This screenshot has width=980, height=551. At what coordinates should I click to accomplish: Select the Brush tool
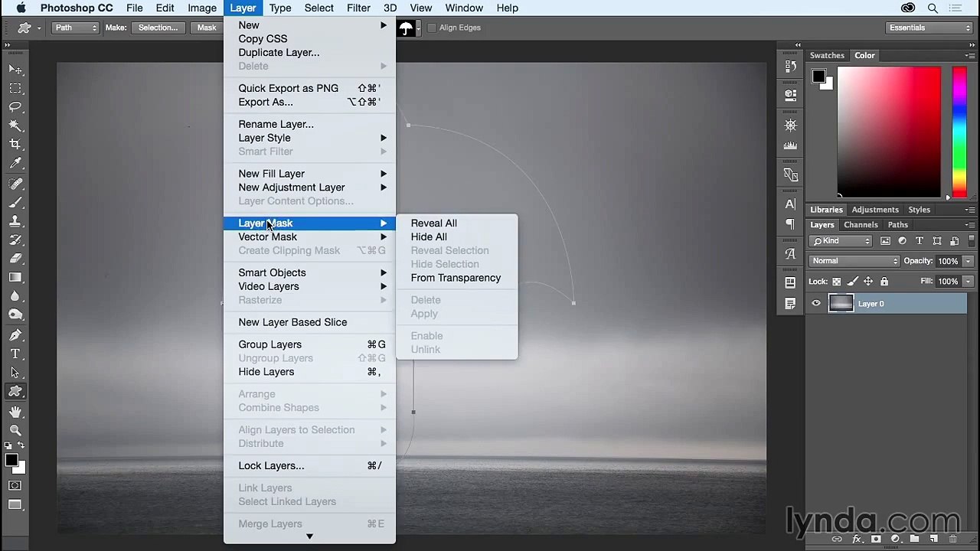(15, 202)
